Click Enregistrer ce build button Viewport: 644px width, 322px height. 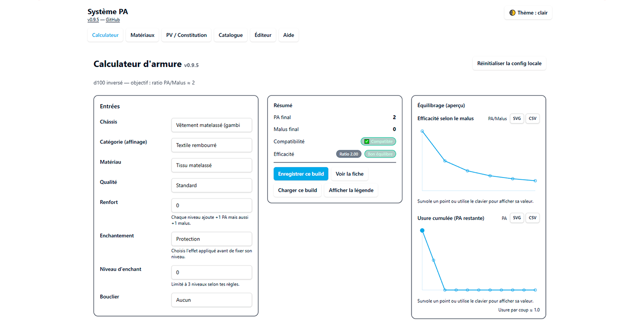coord(301,174)
